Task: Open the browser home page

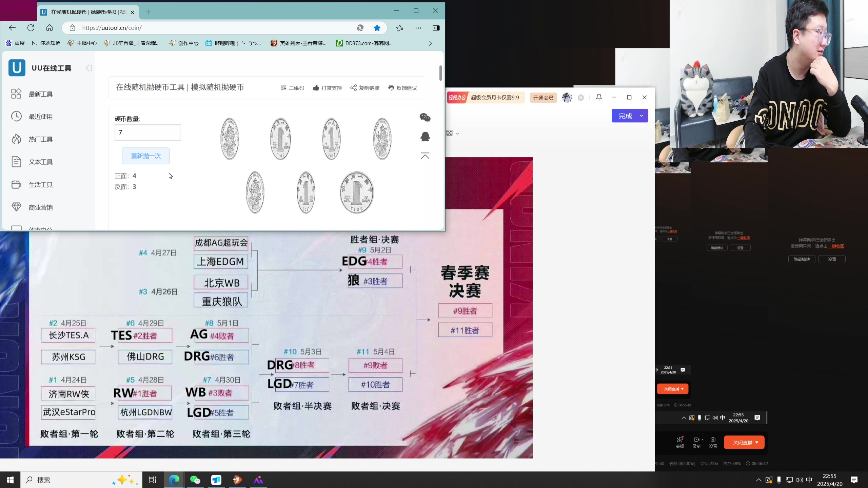Action: click(50, 28)
